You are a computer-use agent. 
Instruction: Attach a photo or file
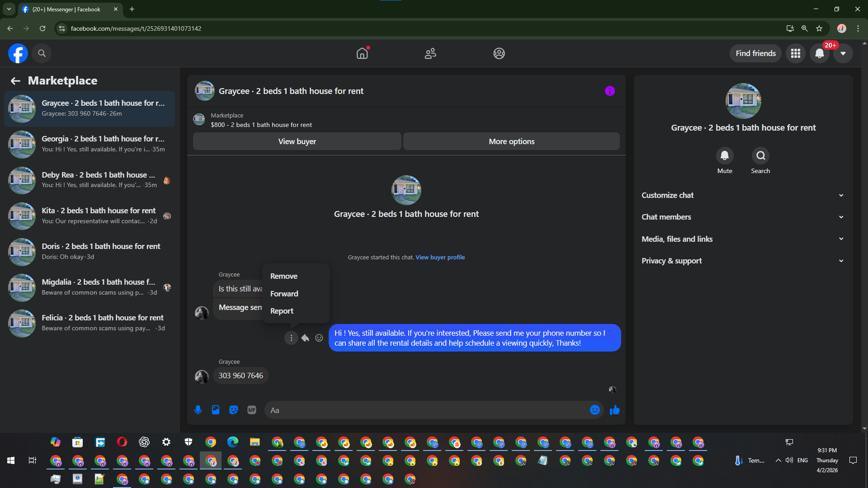coord(216,410)
